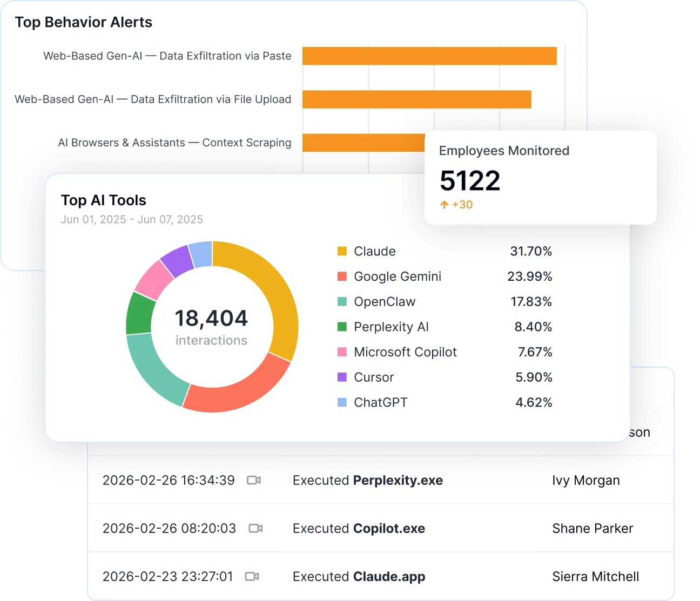The height and width of the screenshot is (601, 700).
Task: Click the OpenClaw teal legend swatch
Action: 342,301
